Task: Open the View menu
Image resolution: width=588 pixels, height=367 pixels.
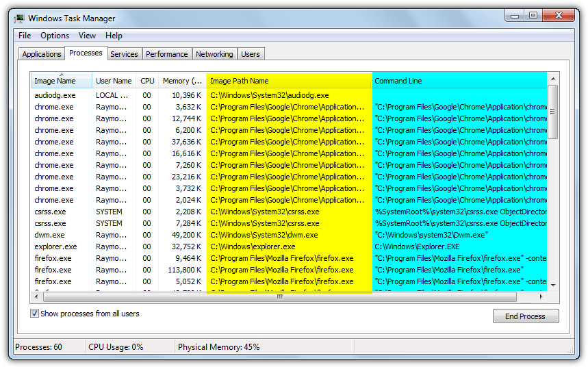Action: click(87, 36)
